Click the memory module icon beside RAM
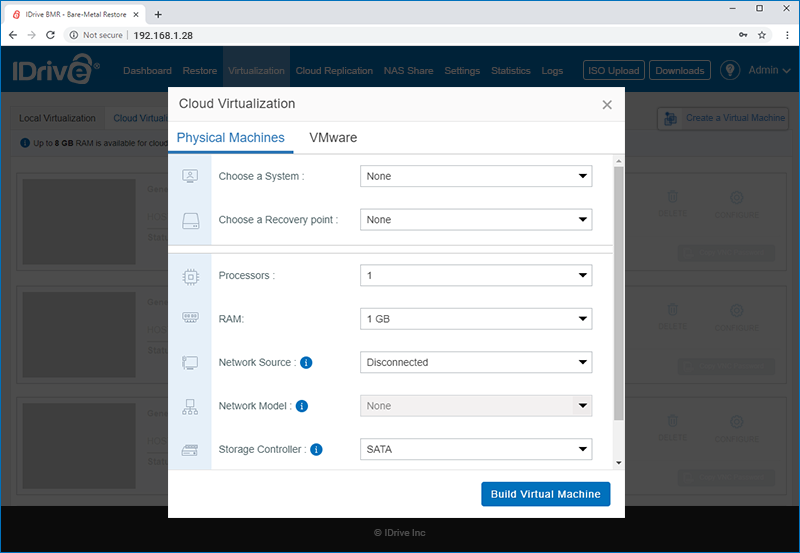 pos(190,318)
